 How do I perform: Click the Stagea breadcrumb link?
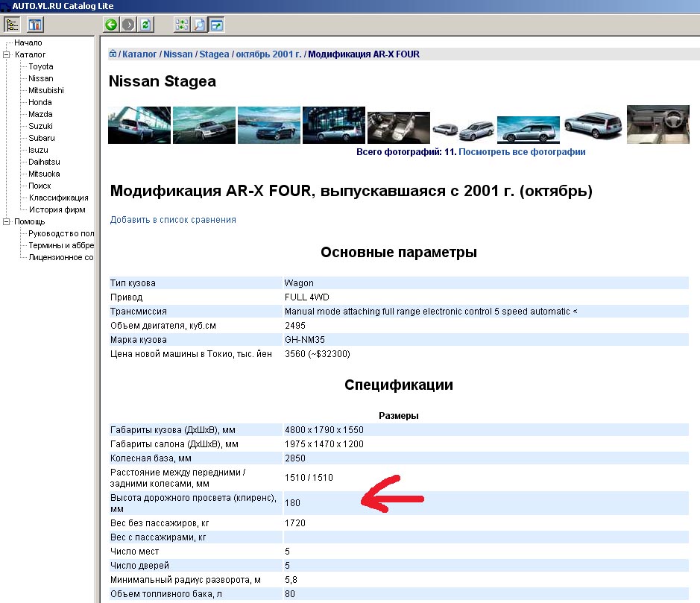pyautogui.click(x=214, y=54)
